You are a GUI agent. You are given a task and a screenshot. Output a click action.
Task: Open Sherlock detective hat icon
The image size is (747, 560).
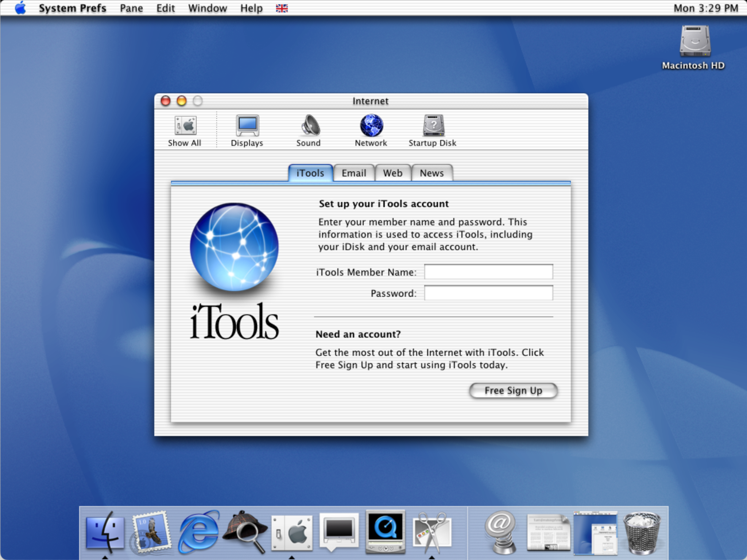coord(245,532)
